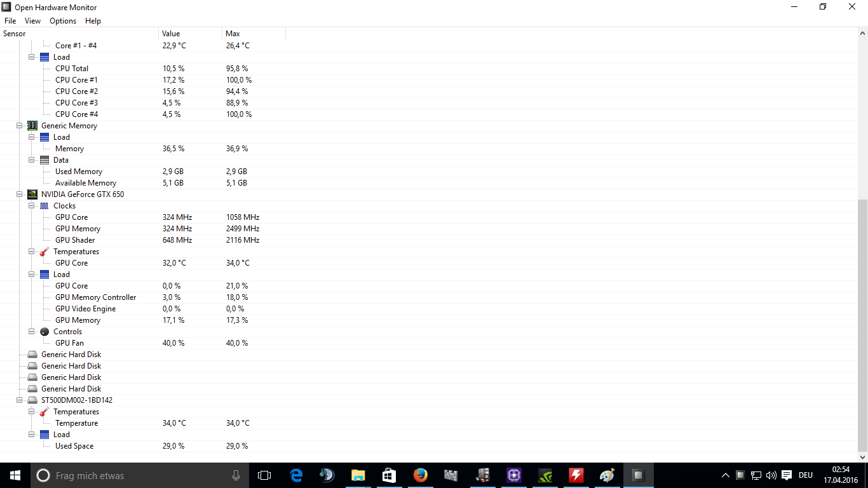Image resolution: width=868 pixels, height=488 pixels.
Task: Select the Available Memory row
Action: (429, 183)
